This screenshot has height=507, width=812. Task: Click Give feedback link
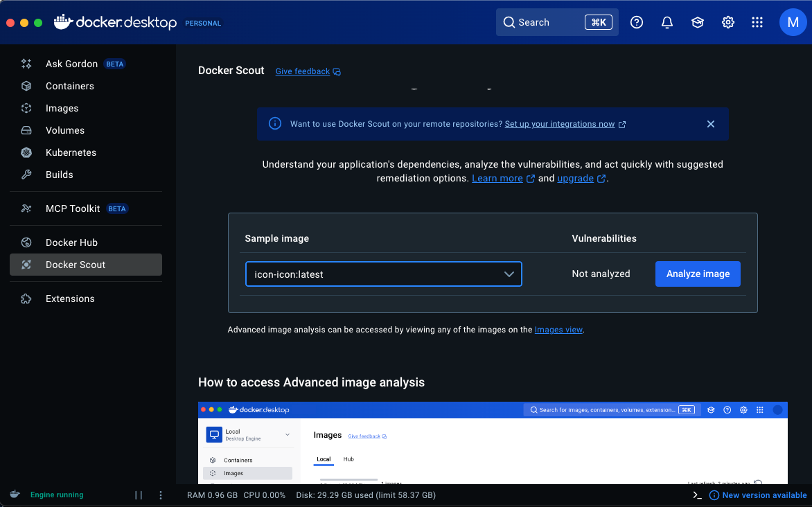coord(303,71)
